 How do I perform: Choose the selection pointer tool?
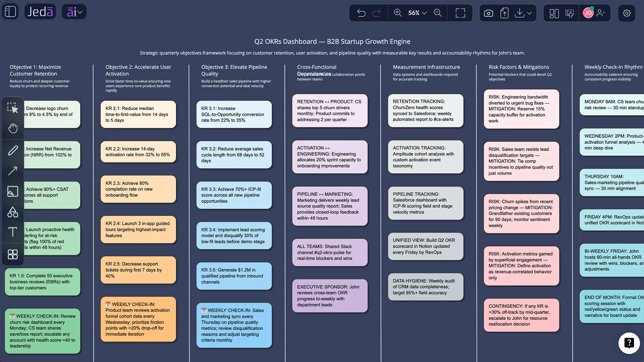point(13,108)
